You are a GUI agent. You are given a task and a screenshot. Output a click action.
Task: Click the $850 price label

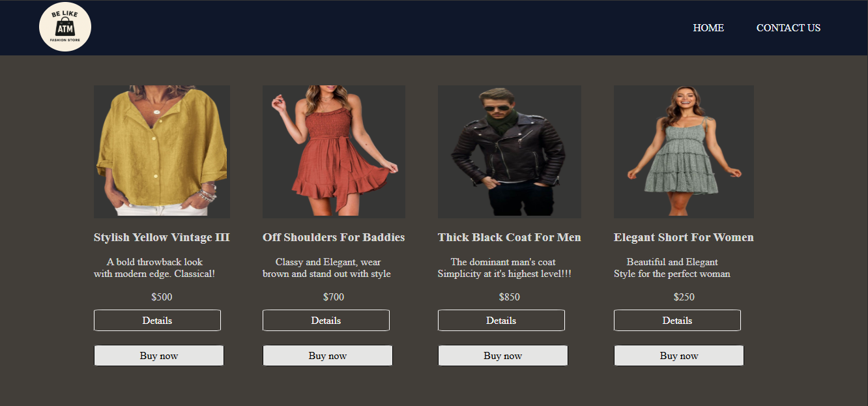tap(510, 297)
